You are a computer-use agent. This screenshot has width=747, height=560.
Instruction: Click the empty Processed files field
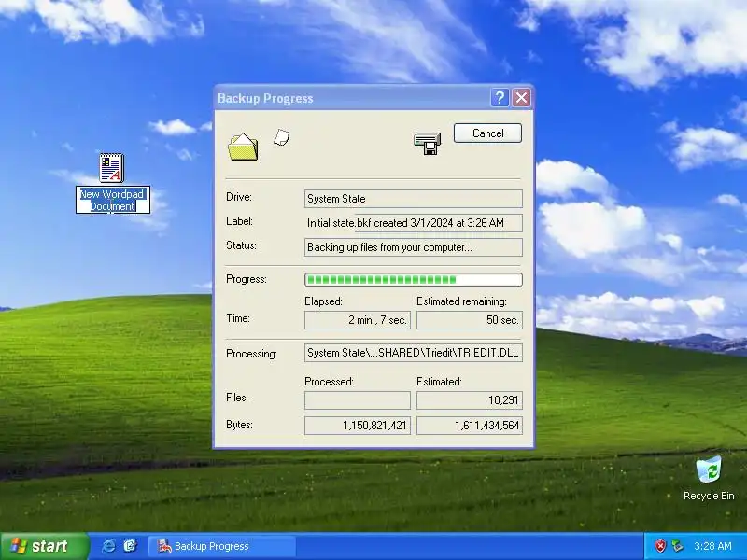coord(358,400)
